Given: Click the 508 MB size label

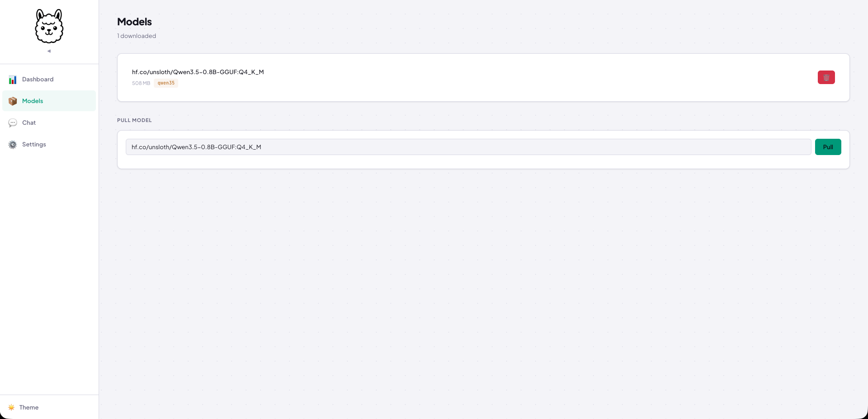Looking at the screenshot, I should coord(141,83).
